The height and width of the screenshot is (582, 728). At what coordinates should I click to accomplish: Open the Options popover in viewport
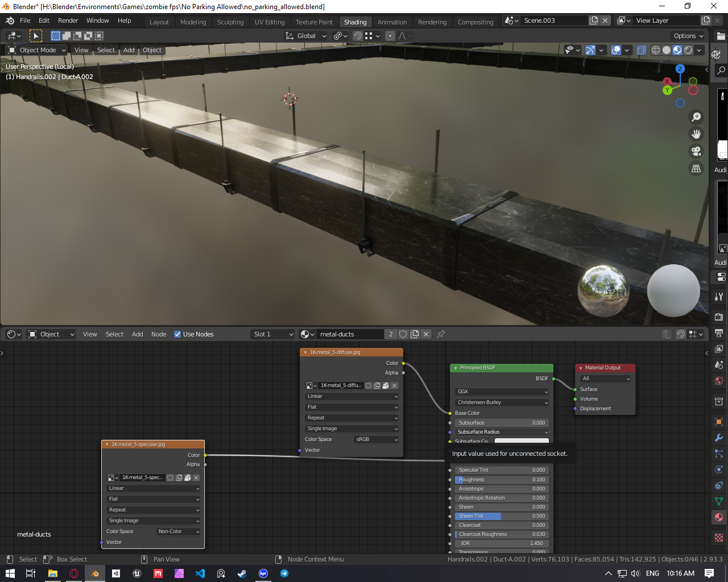tap(688, 36)
